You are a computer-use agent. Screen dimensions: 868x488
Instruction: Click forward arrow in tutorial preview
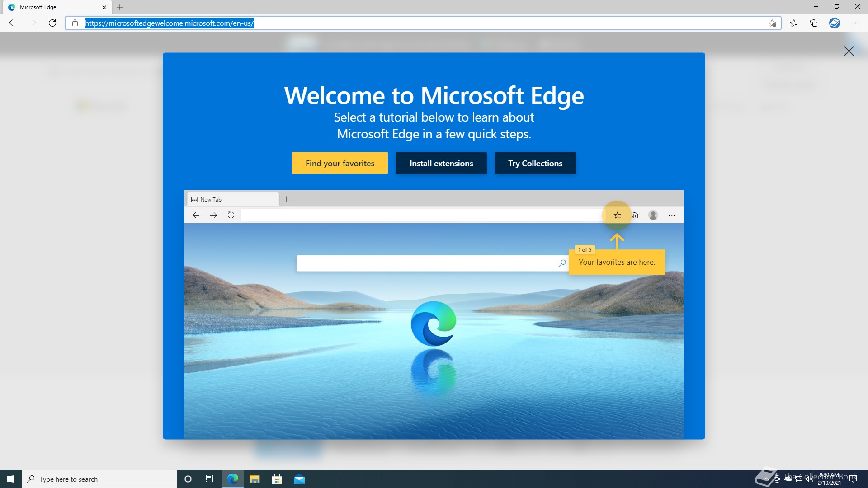(x=213, y=215)
